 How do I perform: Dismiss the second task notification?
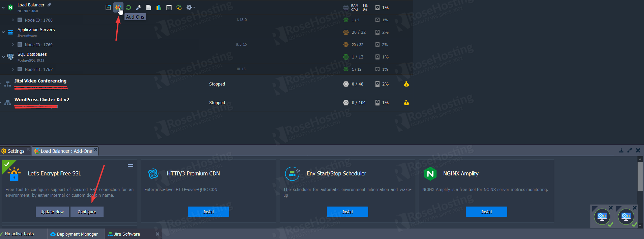click(635, 208)
